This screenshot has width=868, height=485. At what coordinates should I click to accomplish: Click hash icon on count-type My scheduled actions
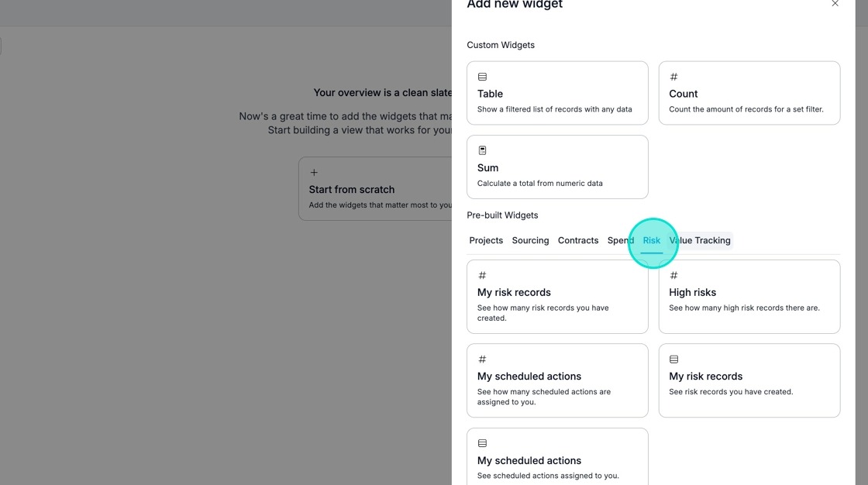[x=482, y=359]
